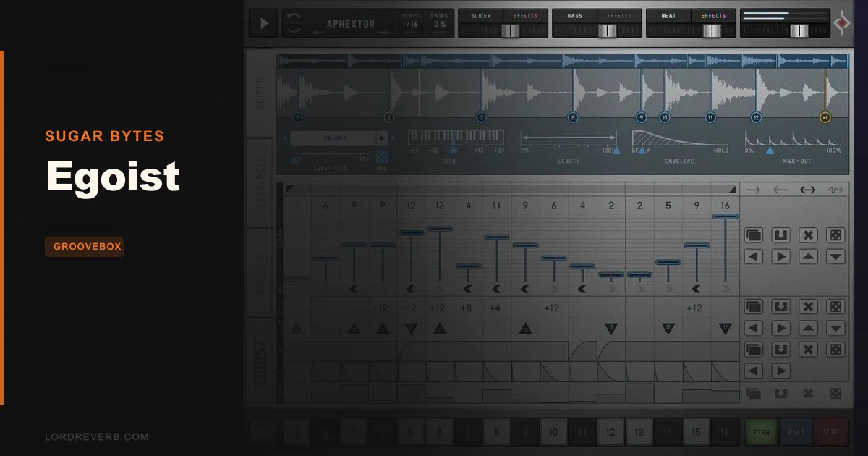
Task: Clear the pitch lane with X
Action: click(x=808, y=307)
